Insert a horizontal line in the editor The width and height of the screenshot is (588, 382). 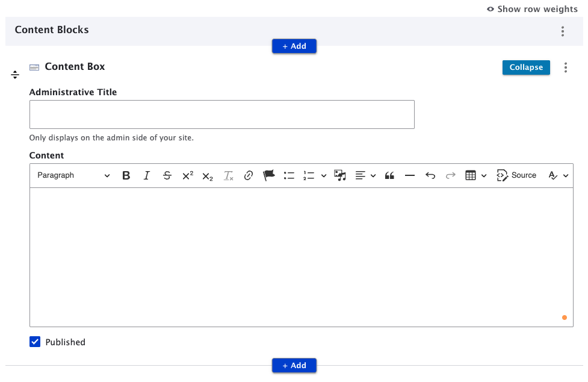coord(410,175)
